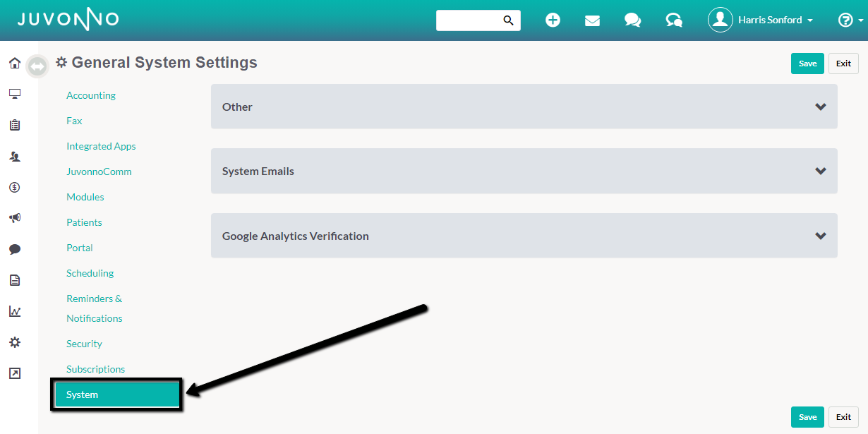Click the home icon in left sidebar

pyautogui.click(x=14, y=64)
